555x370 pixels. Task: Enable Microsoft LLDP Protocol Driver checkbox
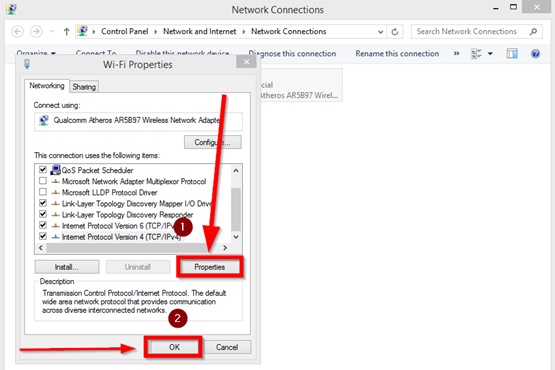[x=43, y=192]
